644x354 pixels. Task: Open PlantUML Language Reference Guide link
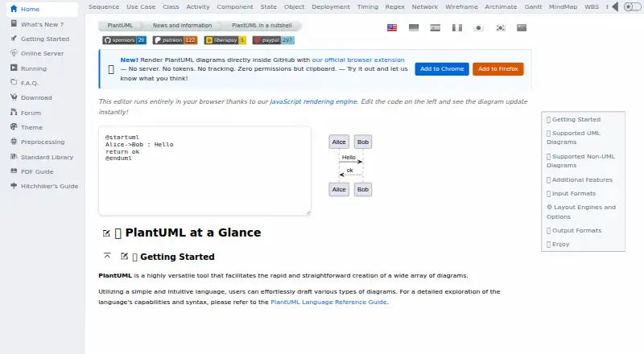(x=328, y=302)
